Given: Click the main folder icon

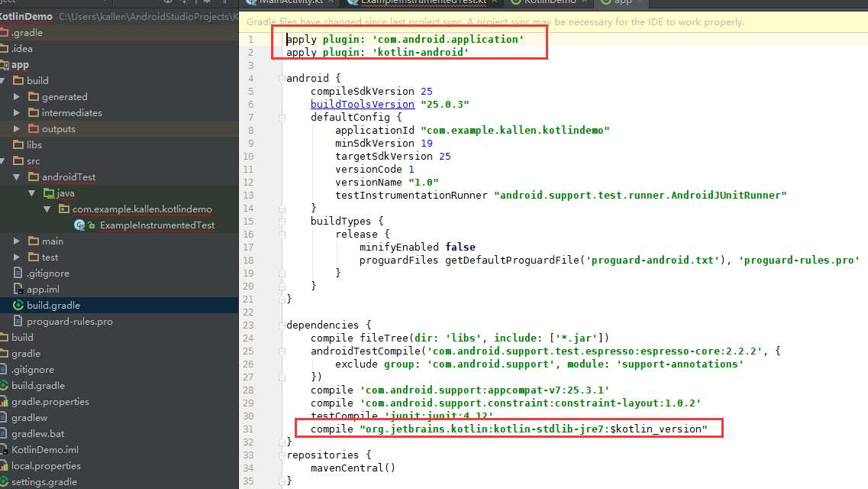Looking at the screenshot, I should point(34,241).
